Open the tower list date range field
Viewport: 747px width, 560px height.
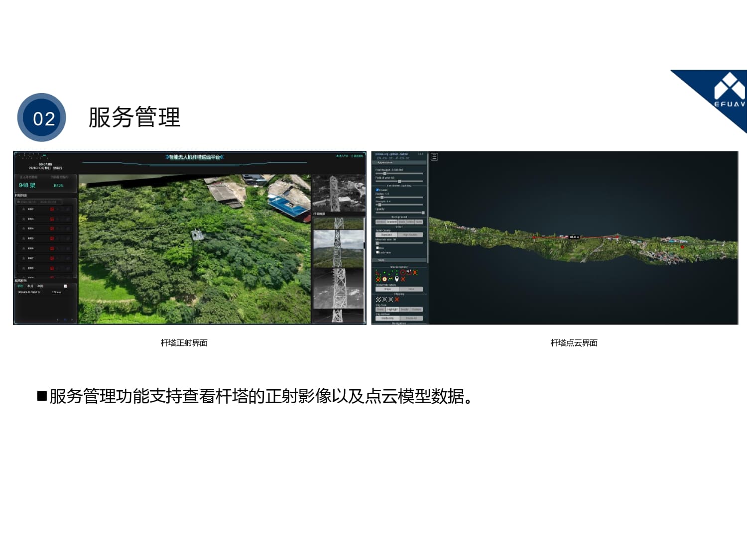tap(39, 202)
